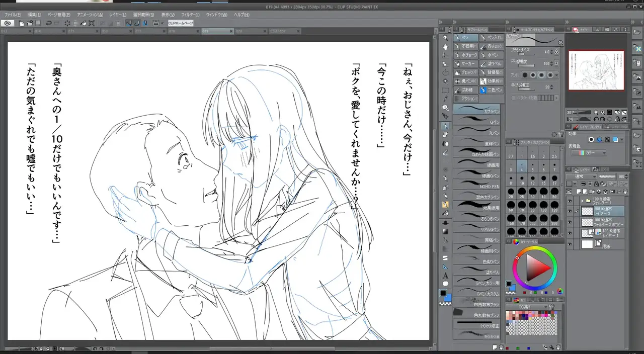Viewport: 644px width, 354px height.
Task: Toggle visibility of レイヤー 3
Action: click(x=570, y=211)
